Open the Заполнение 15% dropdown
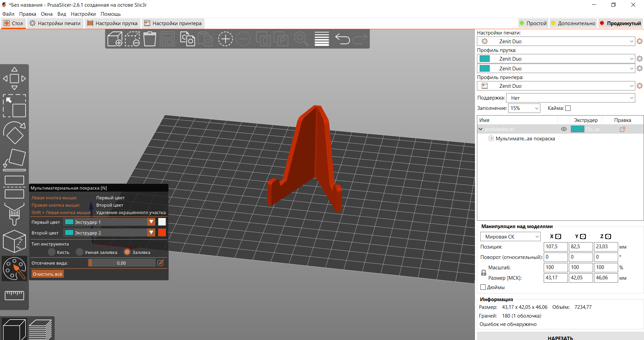 coord(524,108)
